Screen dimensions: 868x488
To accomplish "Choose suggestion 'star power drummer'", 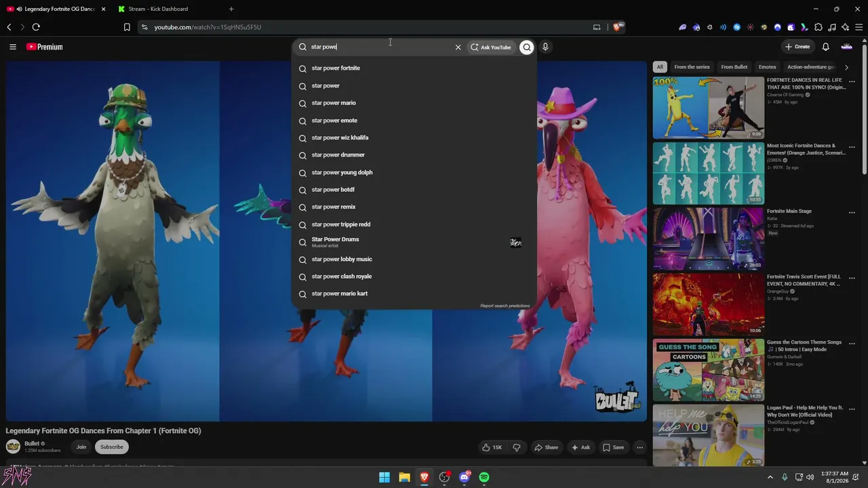I will tap(414, 155).
